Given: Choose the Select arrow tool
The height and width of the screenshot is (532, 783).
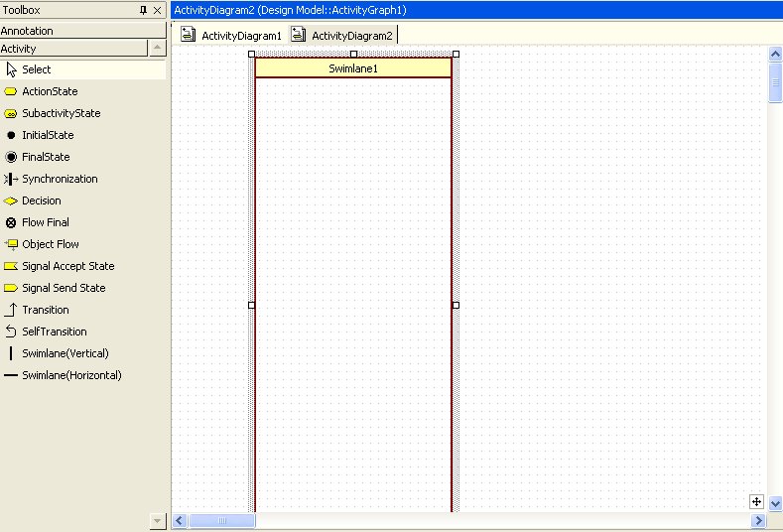Looking at the screenshot, I should [82, 69].
